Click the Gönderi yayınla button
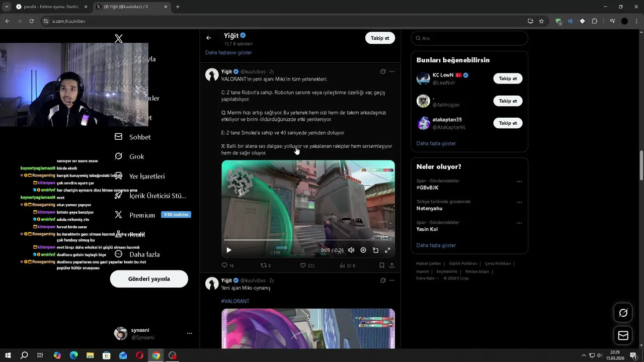The height and width of the screenshot is (362, 644). (x=149, y=279)
